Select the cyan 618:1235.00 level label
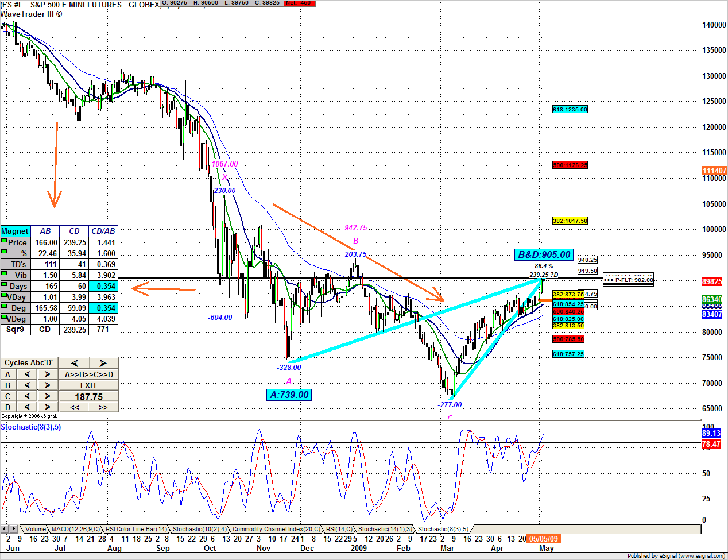 (570, 109)
